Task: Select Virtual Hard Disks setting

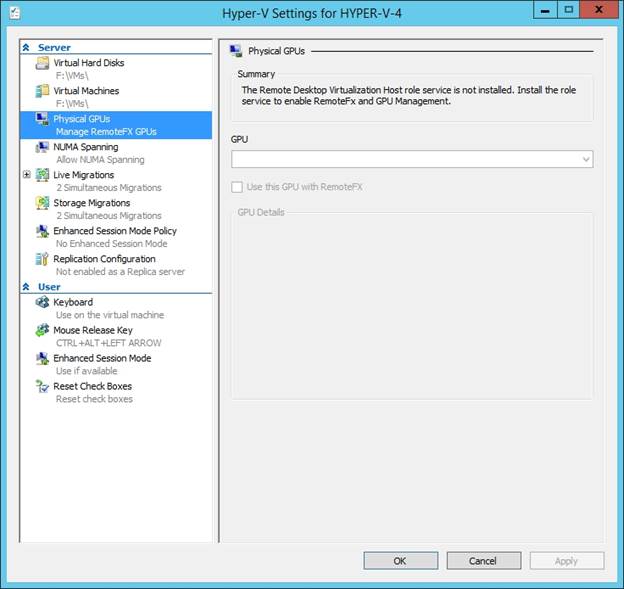Action: 89,63
